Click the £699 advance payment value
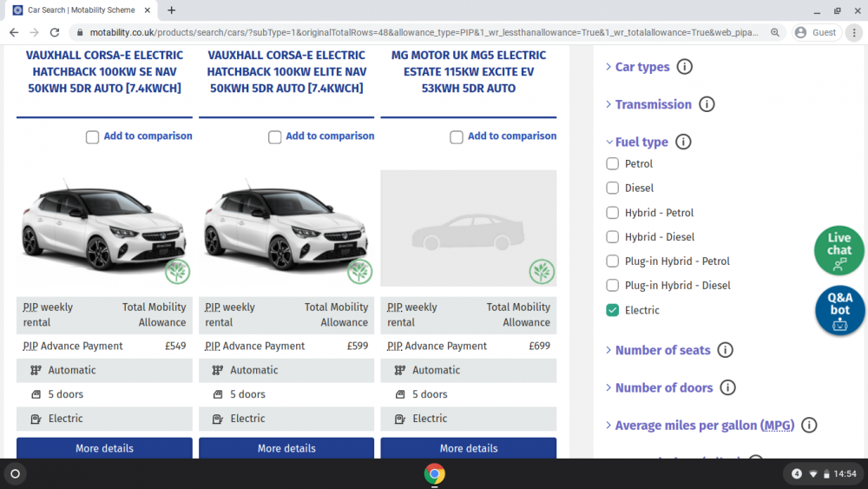 (x=540, y=346)
